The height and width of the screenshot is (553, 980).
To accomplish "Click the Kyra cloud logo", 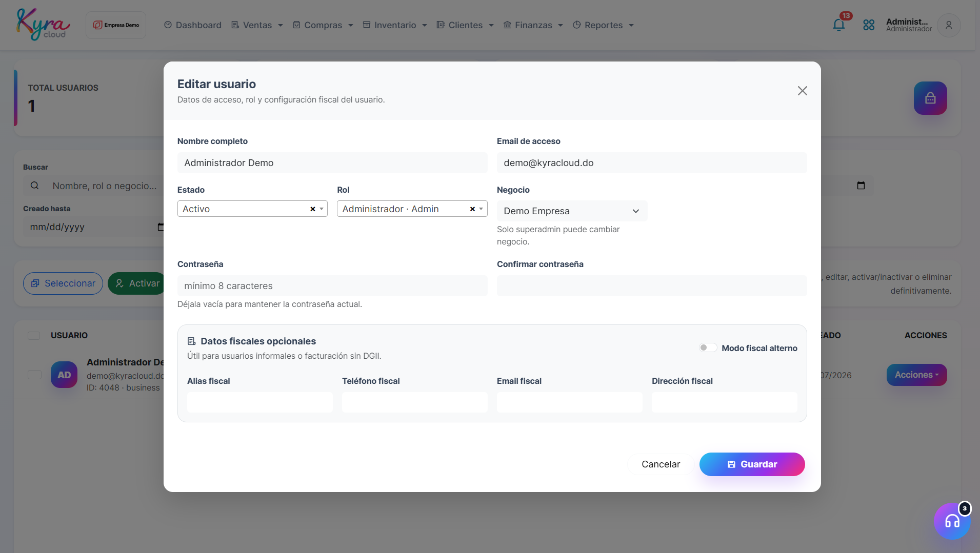I will (x=44, y=24).
